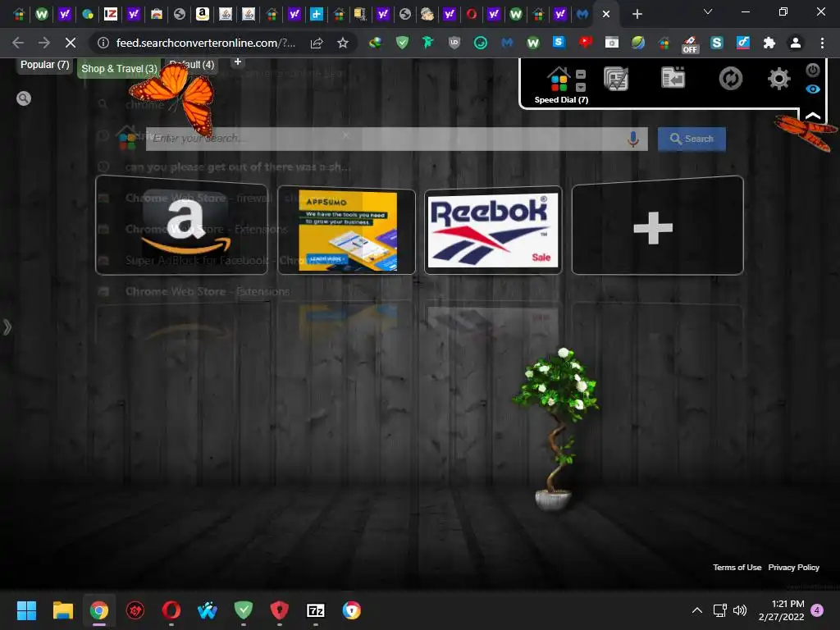The height and width of the screenshot is (630, 840).
Task: Open the Terms of Use link
Action: [737, 568]
